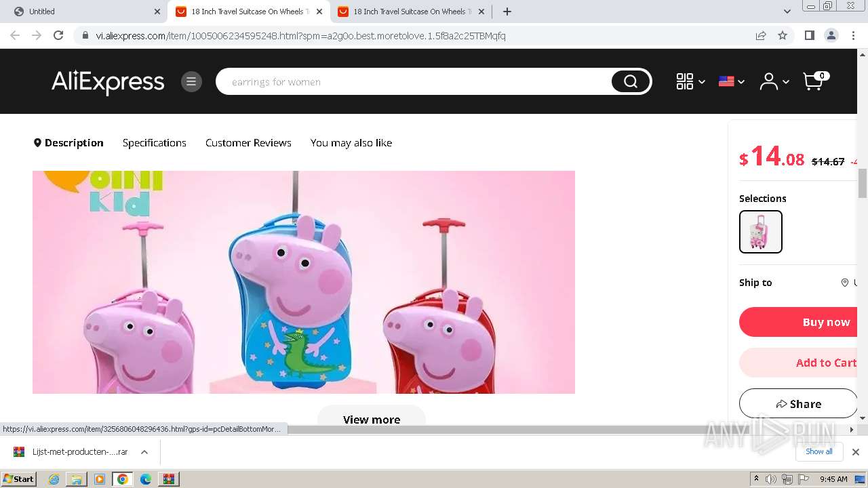This screenshot has height=488, width=868.
Task: Switch to the third suitcase tab
Action: (411, 12)
